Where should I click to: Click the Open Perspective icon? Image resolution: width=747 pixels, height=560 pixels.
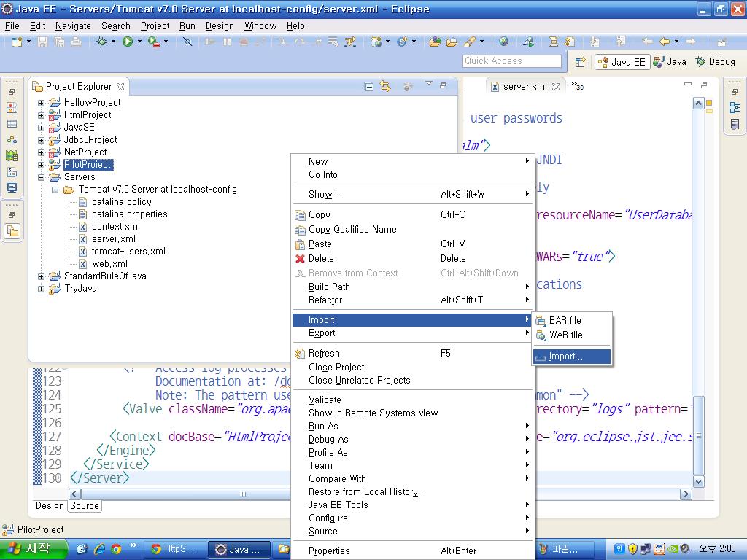point(580,62)
